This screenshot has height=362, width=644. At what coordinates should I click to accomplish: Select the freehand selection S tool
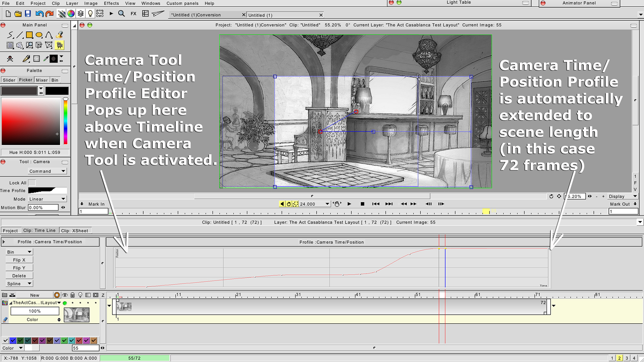point(20,45)
